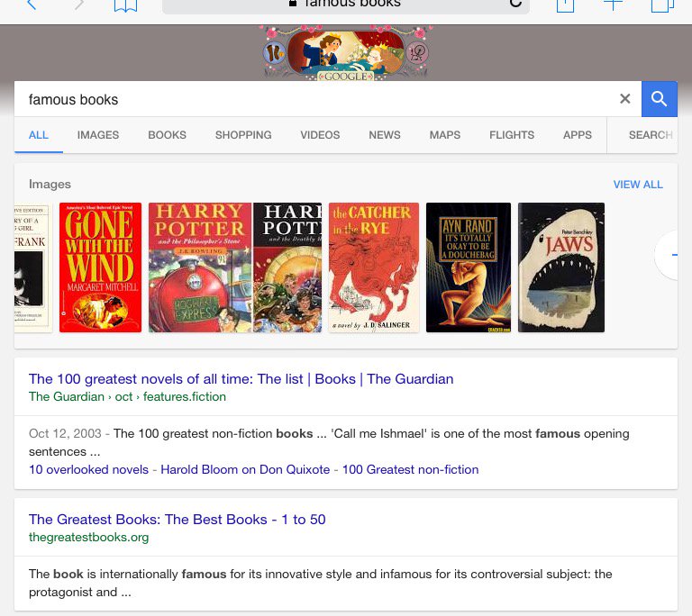Click VIEW ALL images link
The width and height of the screenshot is (692, 616).
638,185
